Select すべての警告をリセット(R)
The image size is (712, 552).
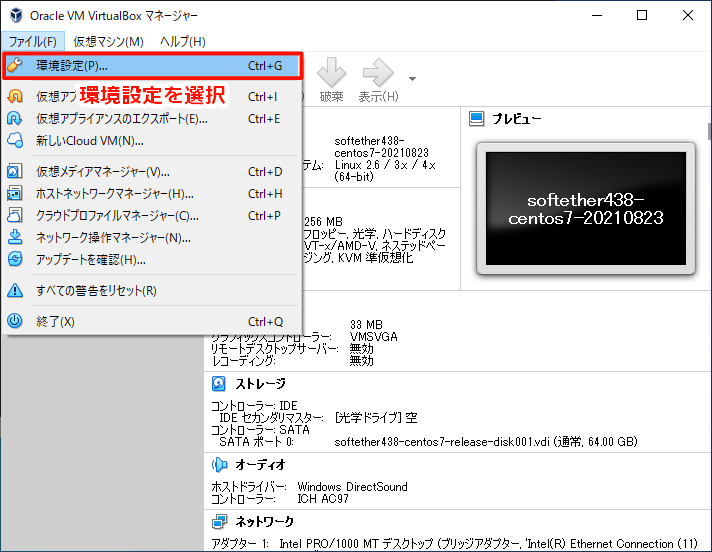pos(152,291)
